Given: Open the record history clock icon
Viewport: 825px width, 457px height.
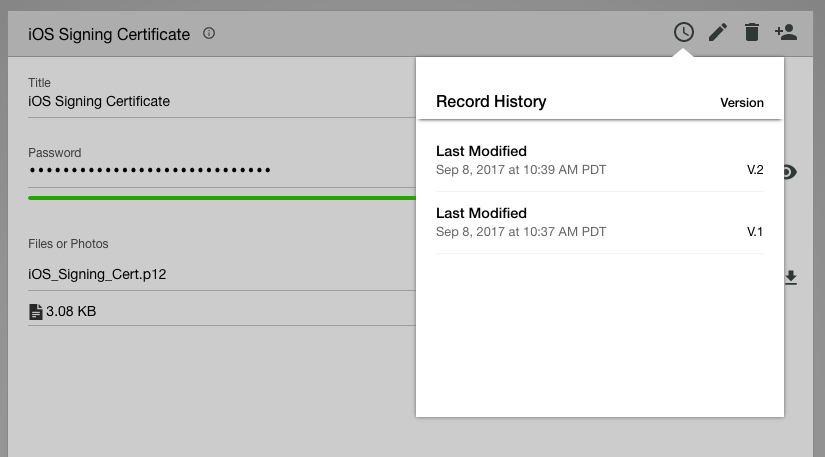Looking at the screenshot, I should point(683,32).
